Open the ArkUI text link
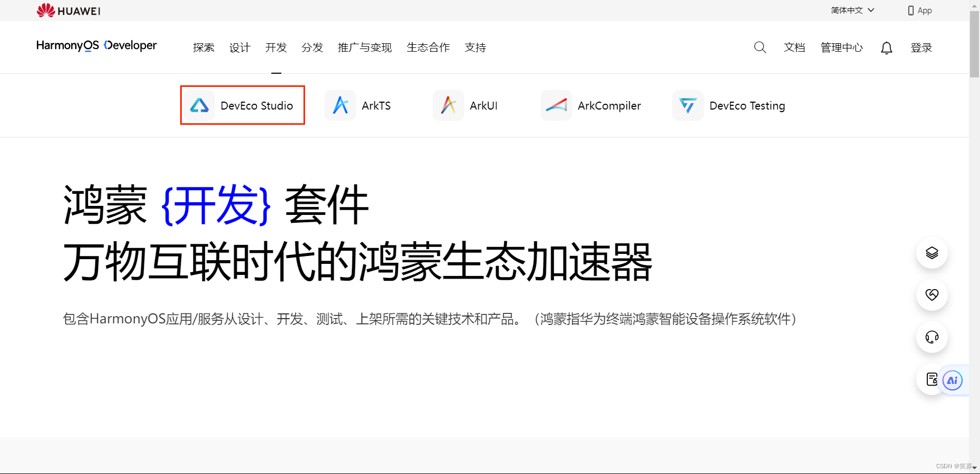 484,105
